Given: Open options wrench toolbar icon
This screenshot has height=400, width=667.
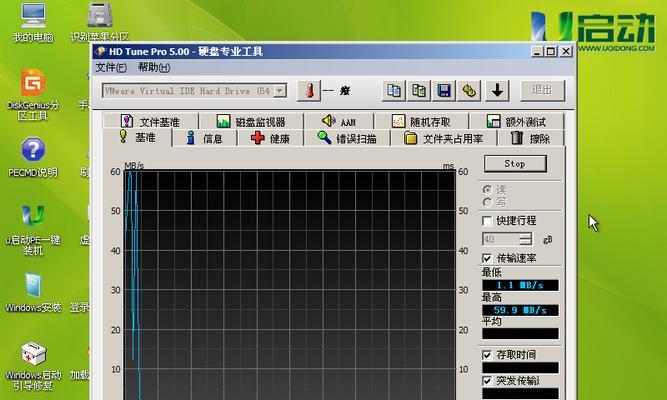Looking at the screenshot, I should (x=469, y=91).
